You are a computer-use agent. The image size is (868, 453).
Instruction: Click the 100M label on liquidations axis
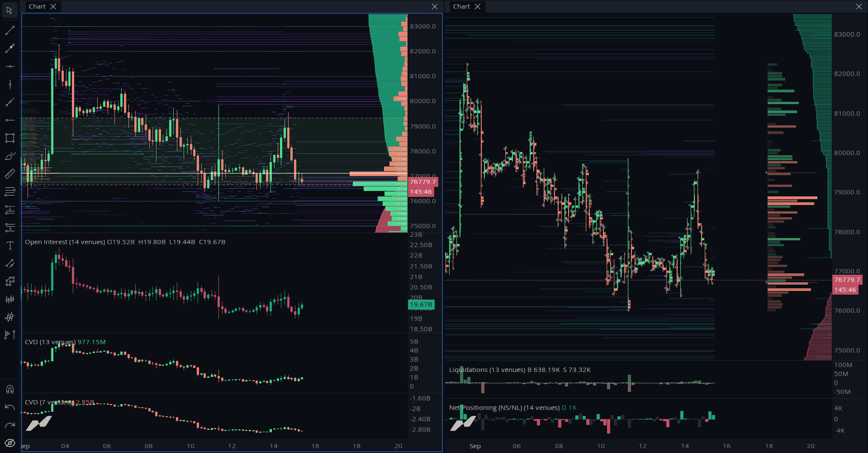click(x=843, y=365)
